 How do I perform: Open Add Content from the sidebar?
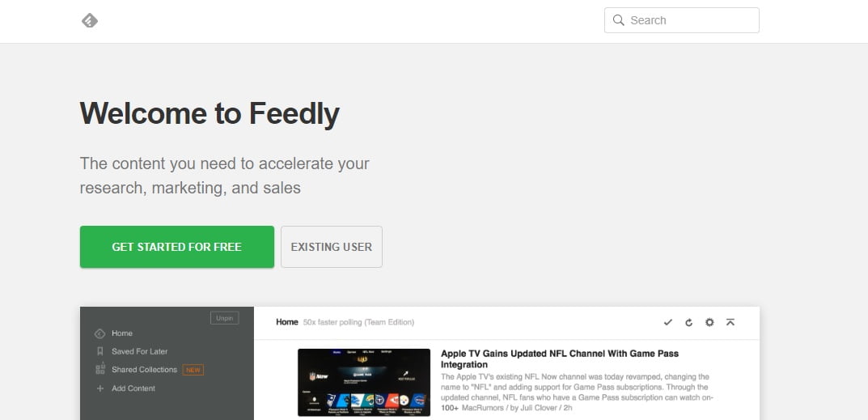point(133,388)
